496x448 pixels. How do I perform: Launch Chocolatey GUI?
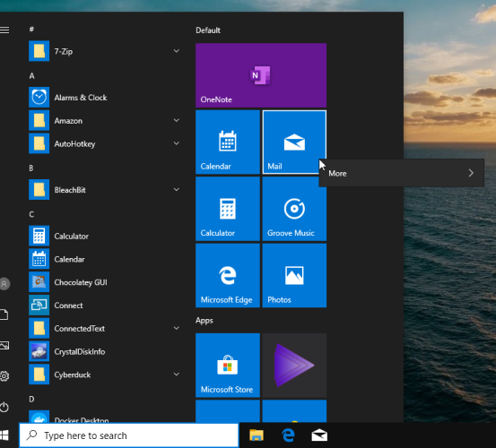(x=104, y=282)
